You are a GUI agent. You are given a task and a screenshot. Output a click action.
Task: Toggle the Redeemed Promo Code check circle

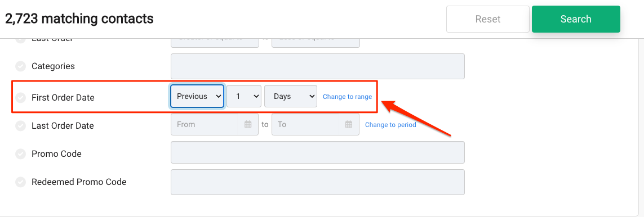point(20,182)
